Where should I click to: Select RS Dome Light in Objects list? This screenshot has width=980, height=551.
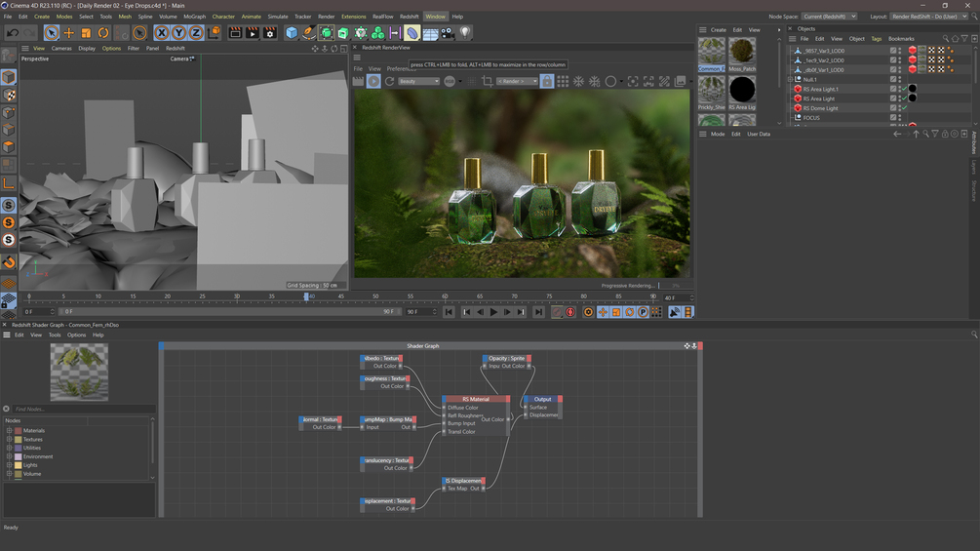820,108
